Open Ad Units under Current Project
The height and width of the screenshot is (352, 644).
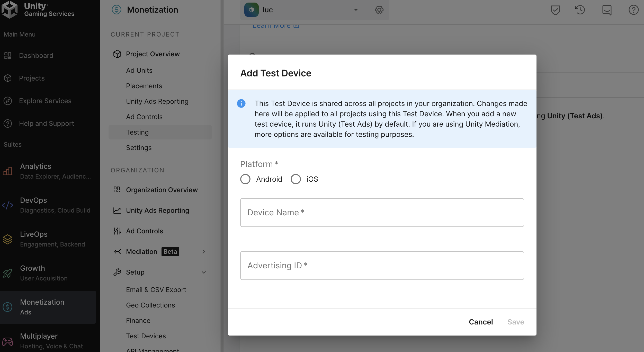pyautogui.click(x=139, y=71)
